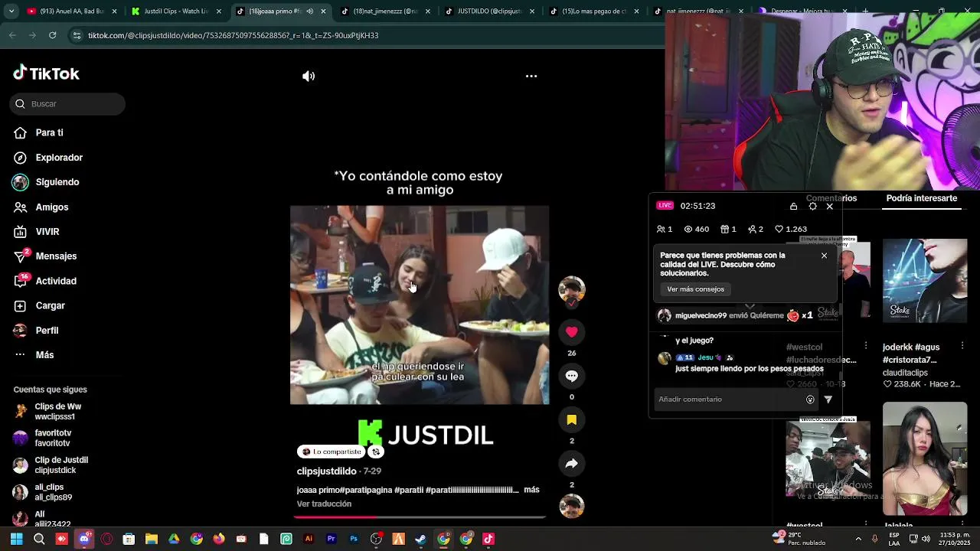Open options for joderkk #agus video

(962, 346)
